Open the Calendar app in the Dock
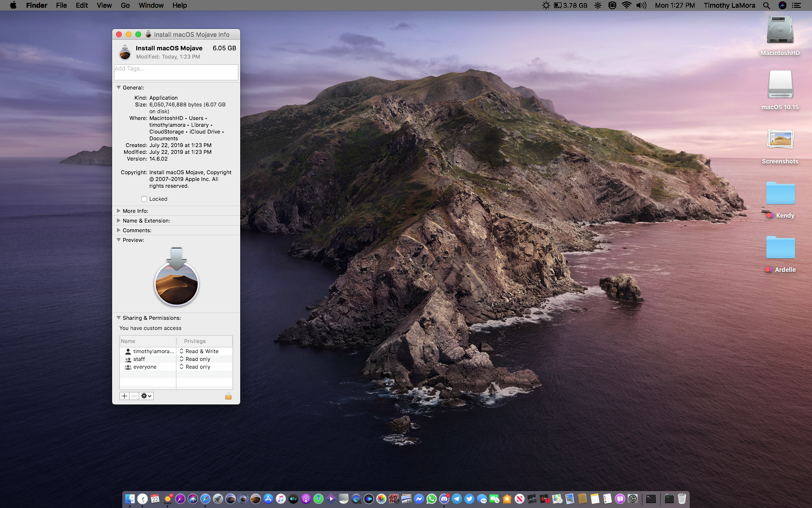The height and width of the screenshot is (508, 812). (x=155, y=499)
